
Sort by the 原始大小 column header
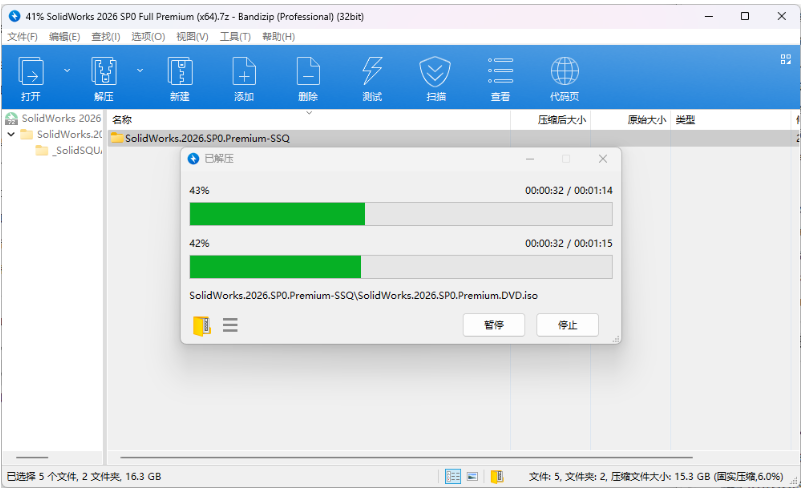pyautogui.click(x=631, y=120)
